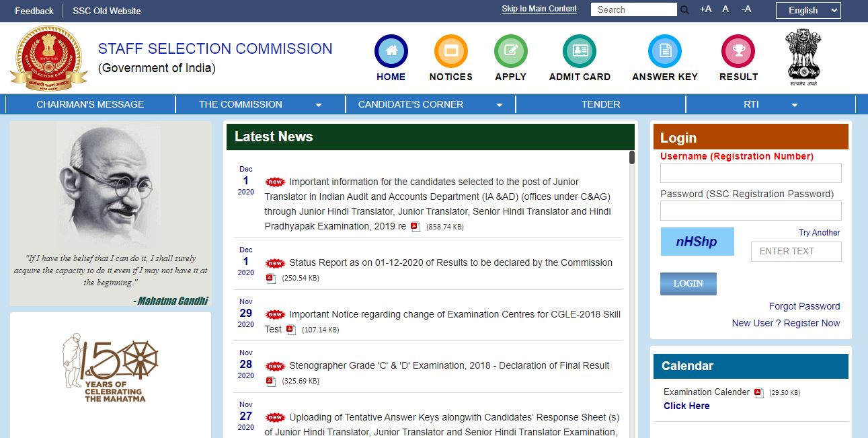The image size is (868, 438).
Task: Focus the Username registration number field
Action: 751,173
